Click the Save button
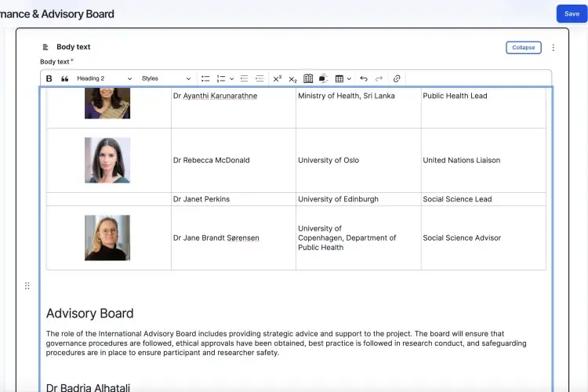The image size is (588, 392). tap(572, 13)
